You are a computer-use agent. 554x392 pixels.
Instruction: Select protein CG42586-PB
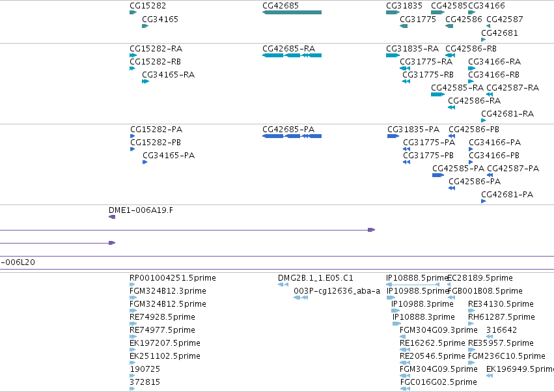tap(474, 130)
